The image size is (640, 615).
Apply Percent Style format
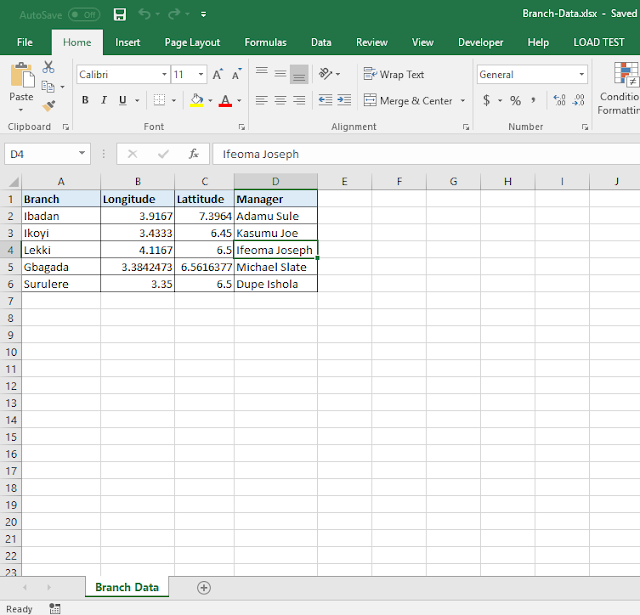(516, 100)
